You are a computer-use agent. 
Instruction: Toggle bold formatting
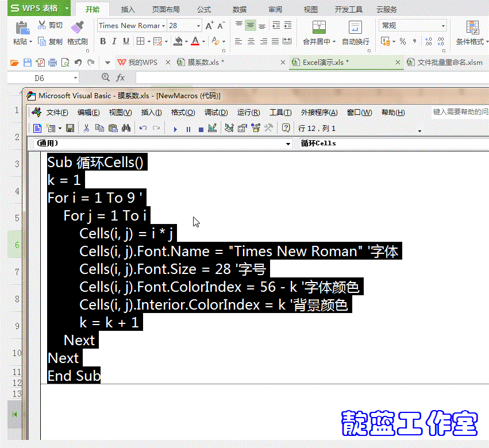click(x=102, y=42)
